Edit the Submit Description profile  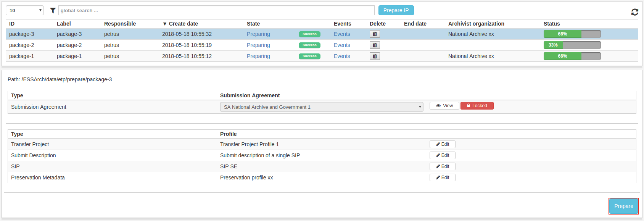(443, 155)
